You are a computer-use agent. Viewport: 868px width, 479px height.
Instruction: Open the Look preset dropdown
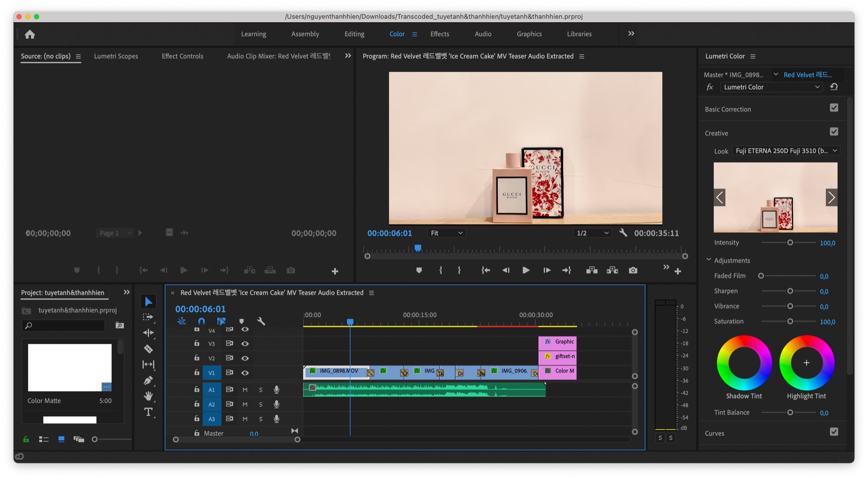(786, 151)
